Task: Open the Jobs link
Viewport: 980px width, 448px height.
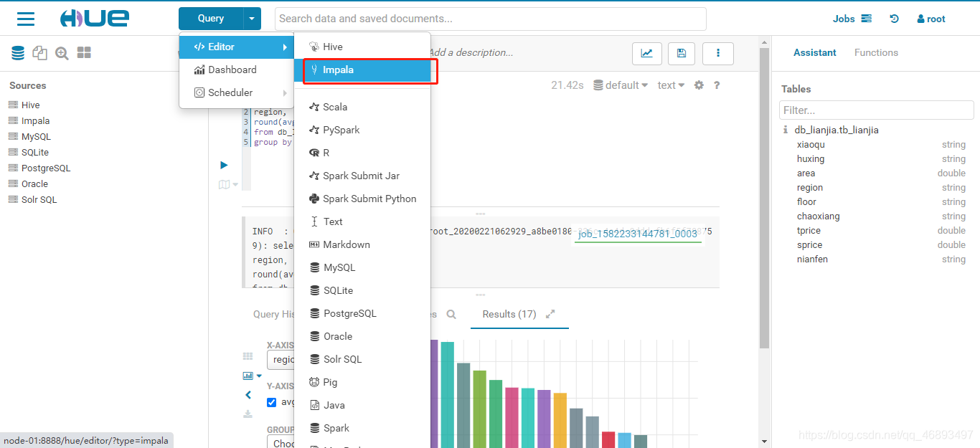Action: [852, 19]
